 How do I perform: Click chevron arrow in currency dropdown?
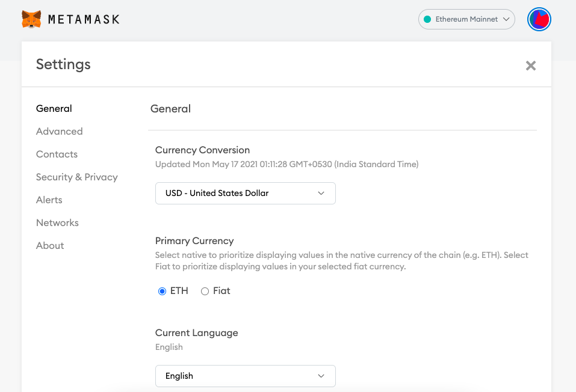[x=321, y=193]
